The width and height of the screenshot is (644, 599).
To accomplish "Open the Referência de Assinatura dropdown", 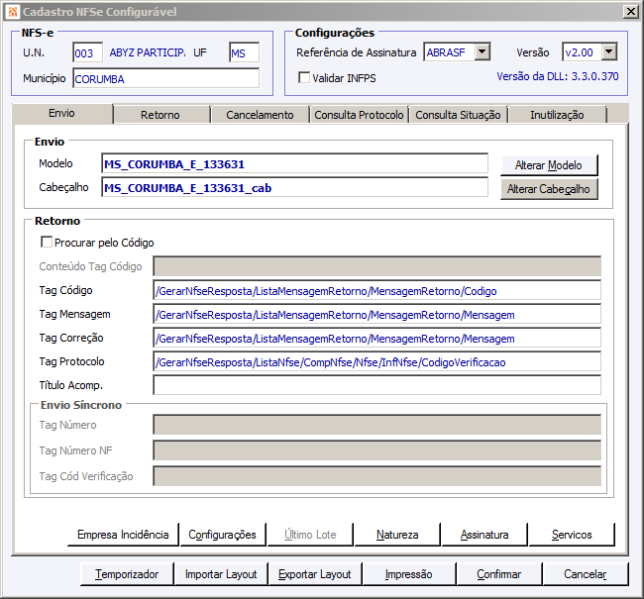I will pos(482,52).
